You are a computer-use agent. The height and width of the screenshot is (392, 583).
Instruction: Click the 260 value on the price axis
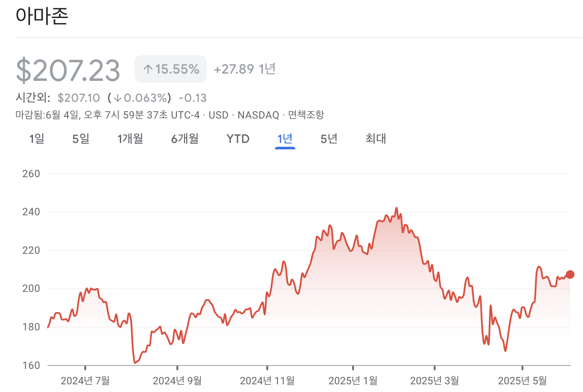[x=31, y=173]
